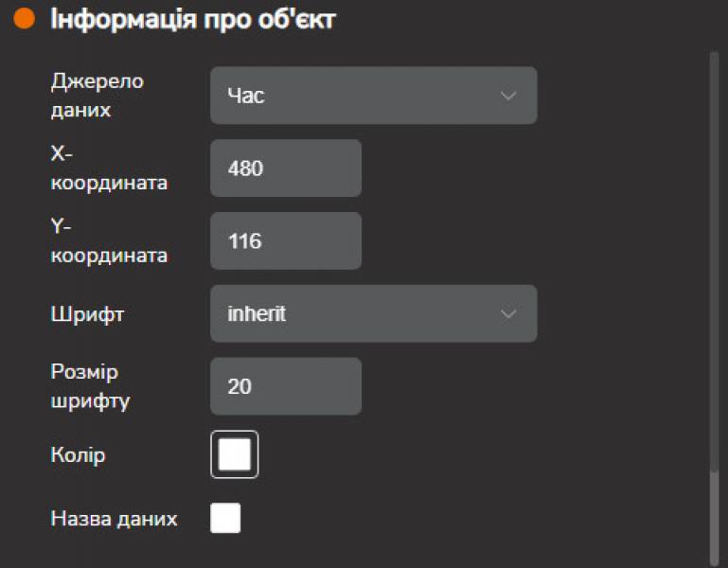Click the "Колір" label text
The height and width of the screenshot is (568, 728).
[78, 455]
